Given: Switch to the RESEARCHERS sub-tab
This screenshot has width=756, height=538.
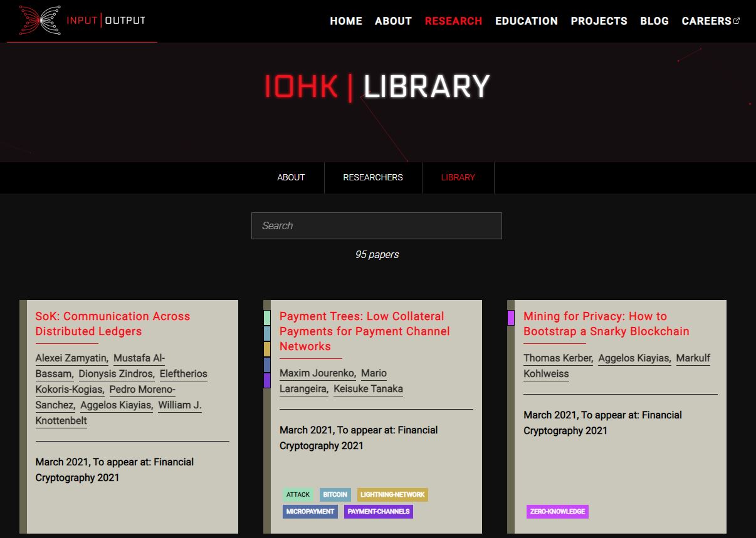Looking at the screenshot, I should [x=373, y=177].
